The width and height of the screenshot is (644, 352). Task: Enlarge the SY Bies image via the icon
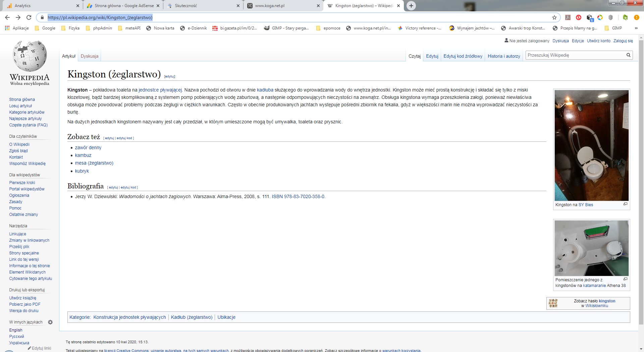625,204
